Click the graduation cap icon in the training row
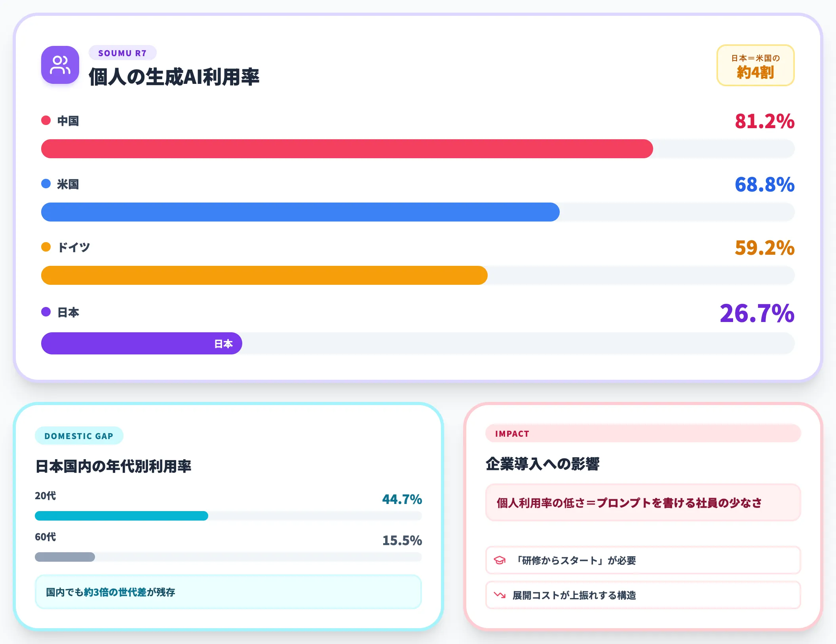Viewport: 836px width, 644px height. coord(500,560)
